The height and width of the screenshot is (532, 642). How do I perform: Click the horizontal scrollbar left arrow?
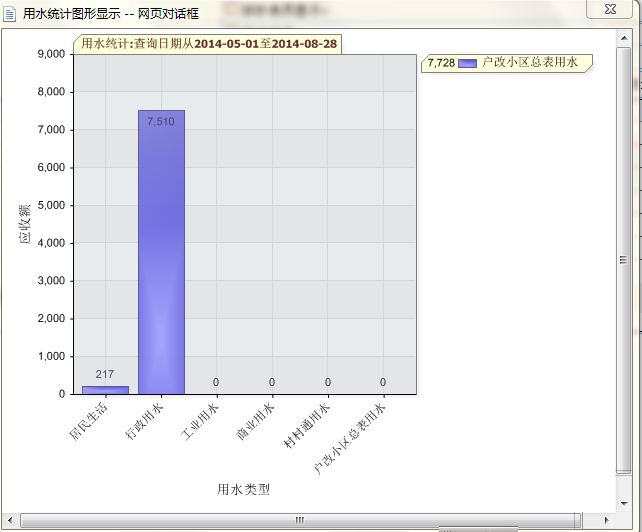click(10, 520)
